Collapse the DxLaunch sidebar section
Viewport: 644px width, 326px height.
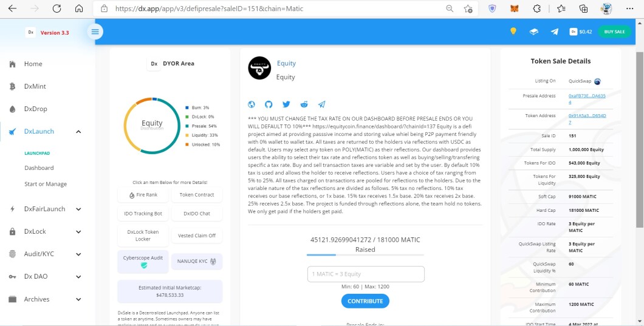(x=78, y=131)
